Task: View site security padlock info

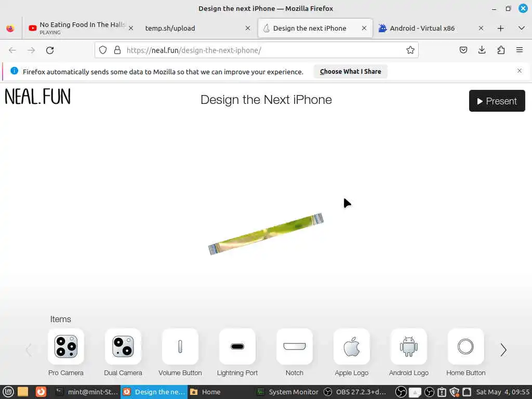Action: tap(117, 50)
